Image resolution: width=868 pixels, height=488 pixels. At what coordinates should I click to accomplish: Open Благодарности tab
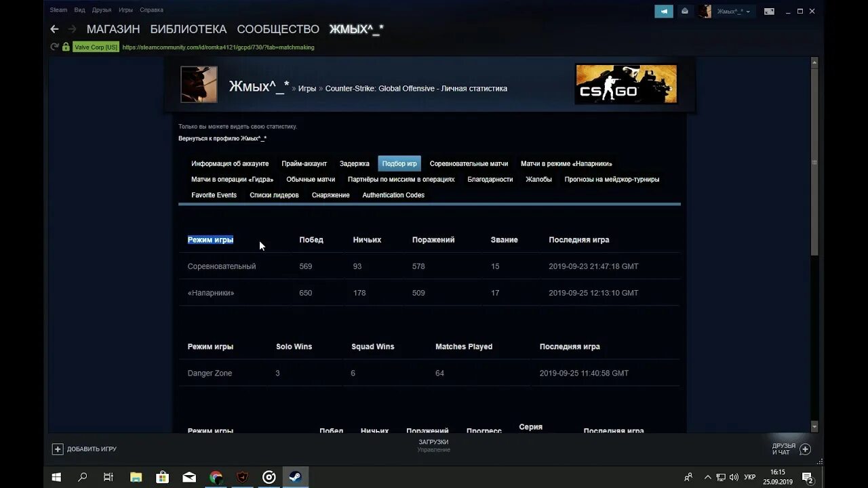490,180
